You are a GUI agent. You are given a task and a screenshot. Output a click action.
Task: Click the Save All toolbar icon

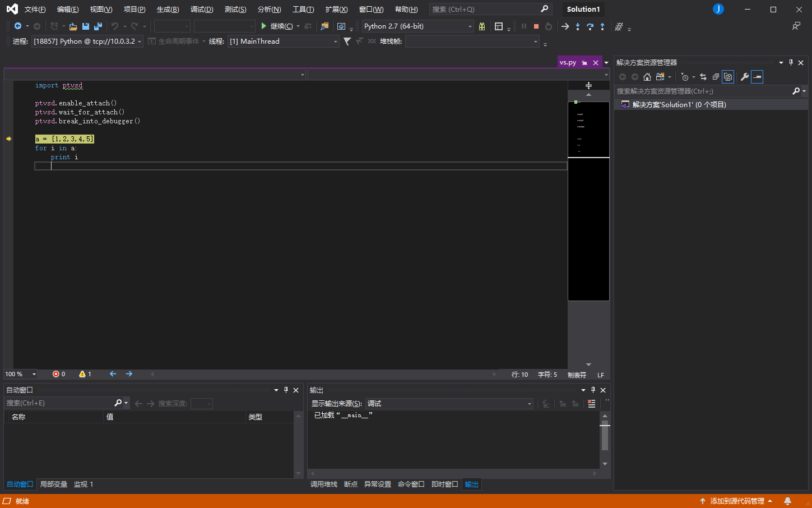tap(98, 26)
